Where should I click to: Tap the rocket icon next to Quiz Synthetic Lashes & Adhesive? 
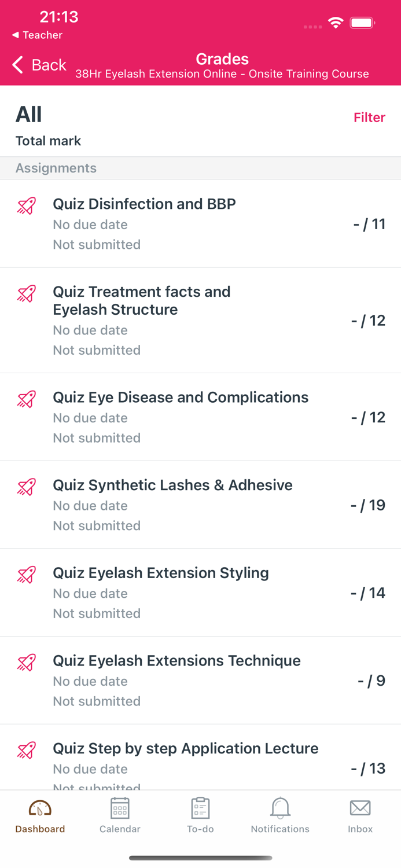[x=25, y=487]
